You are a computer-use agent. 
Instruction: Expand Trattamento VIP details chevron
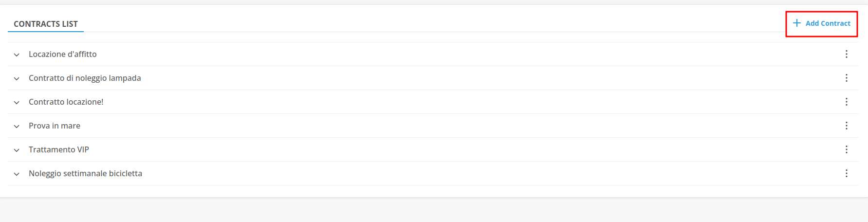pos(17,150)
